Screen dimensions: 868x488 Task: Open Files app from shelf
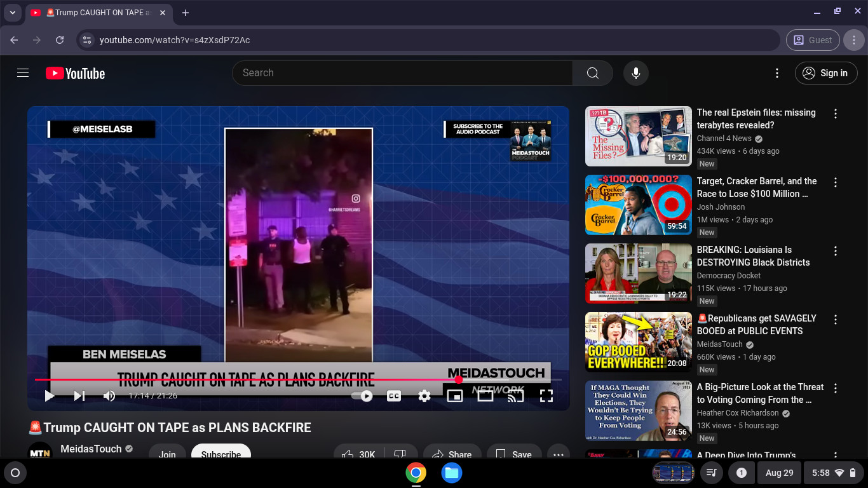452,473
